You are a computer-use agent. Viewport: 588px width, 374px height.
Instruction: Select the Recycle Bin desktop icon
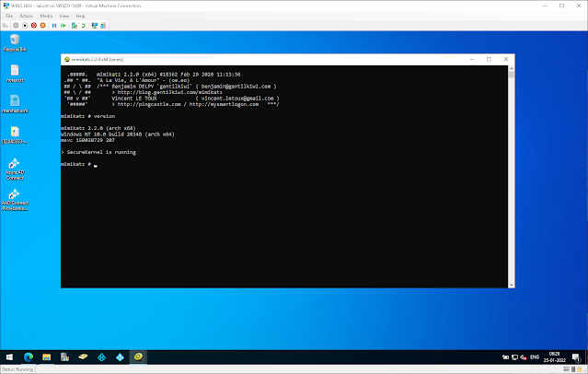15,43
